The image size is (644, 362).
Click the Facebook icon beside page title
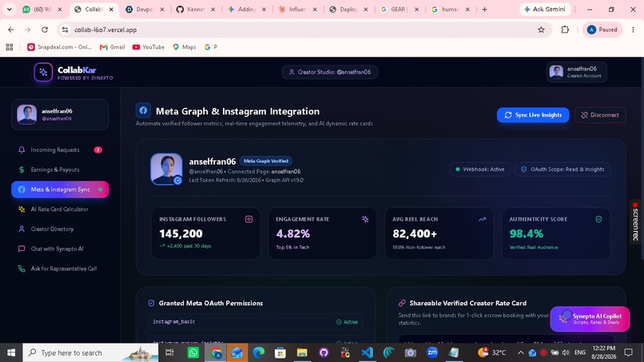143,110
